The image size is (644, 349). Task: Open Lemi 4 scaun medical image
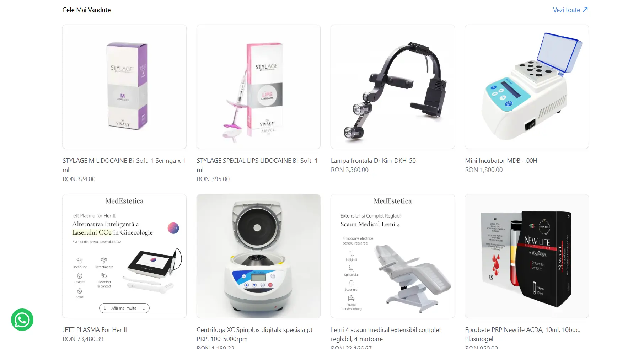[x=393, y=256]
